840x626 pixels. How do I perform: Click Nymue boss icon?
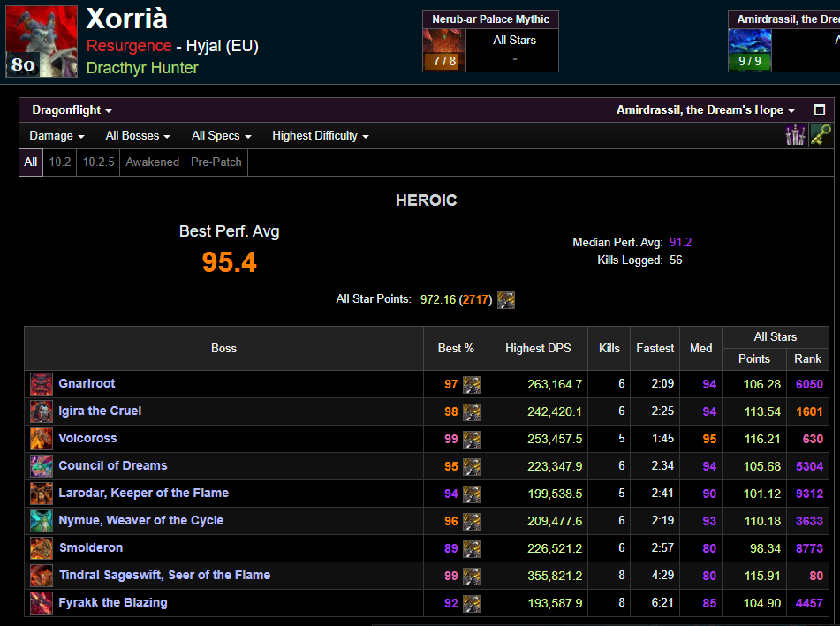[42, 521]
